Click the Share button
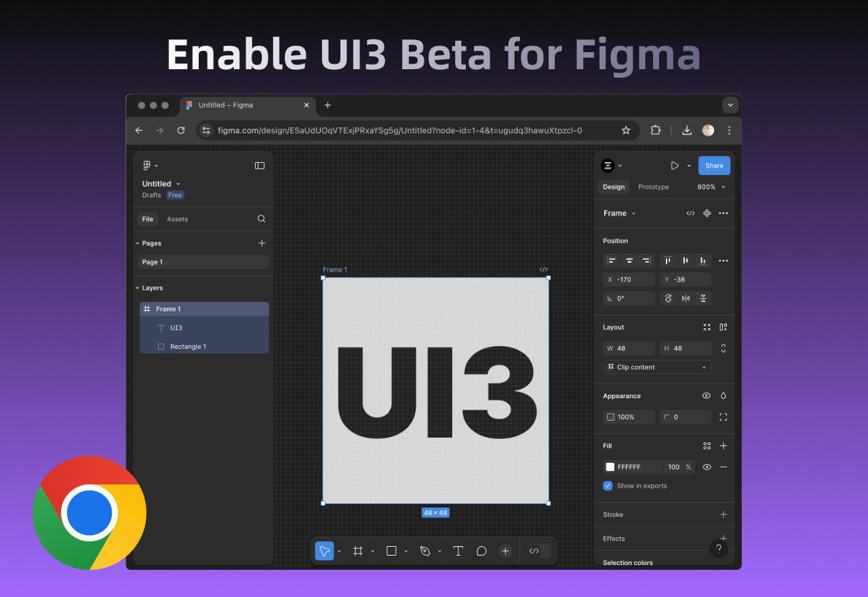 click(x=714, y=165)
